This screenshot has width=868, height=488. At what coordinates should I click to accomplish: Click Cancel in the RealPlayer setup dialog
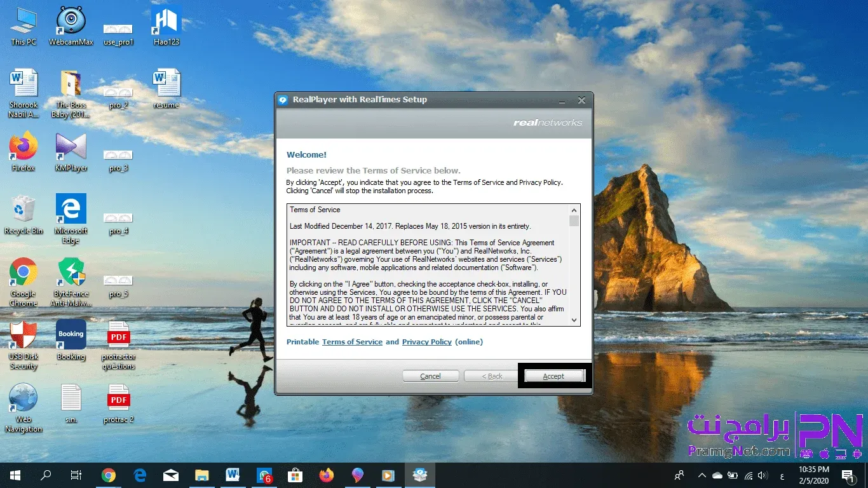point(430,376)
